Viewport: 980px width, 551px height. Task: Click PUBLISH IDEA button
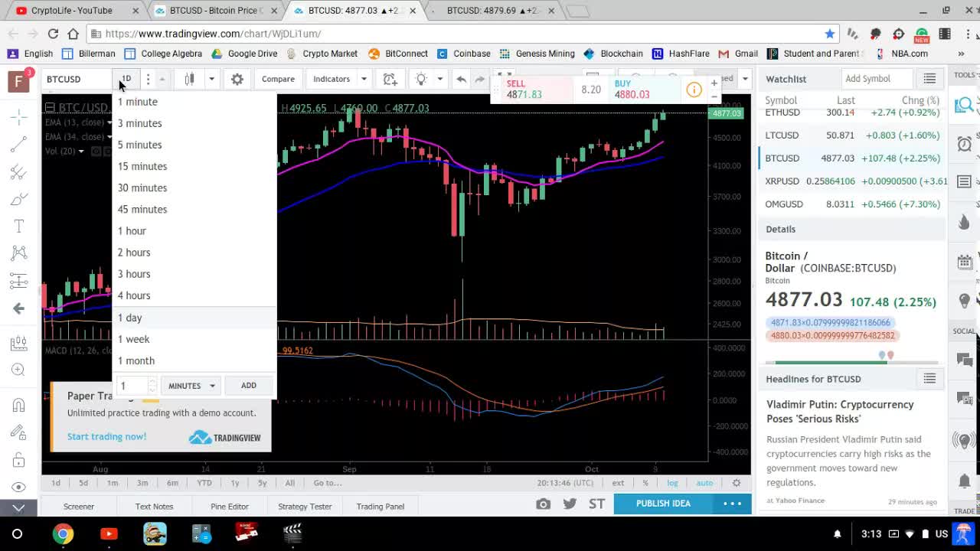pos(663,504)
